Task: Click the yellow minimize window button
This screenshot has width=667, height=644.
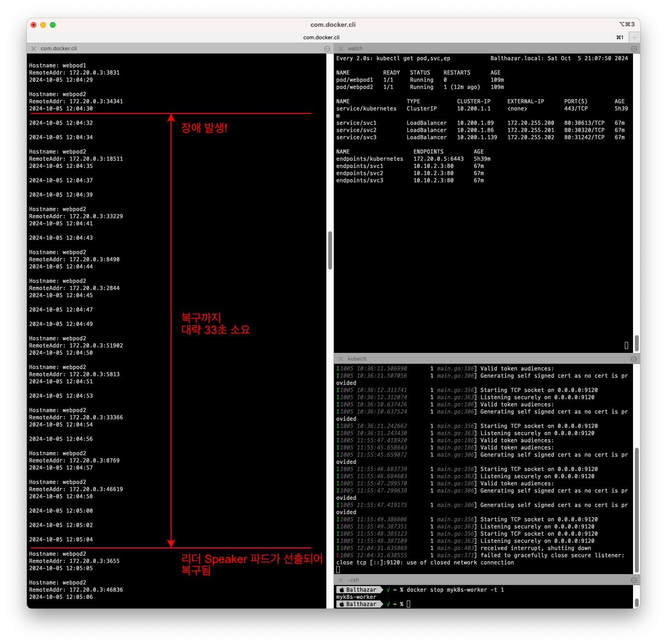Action: 43,24
